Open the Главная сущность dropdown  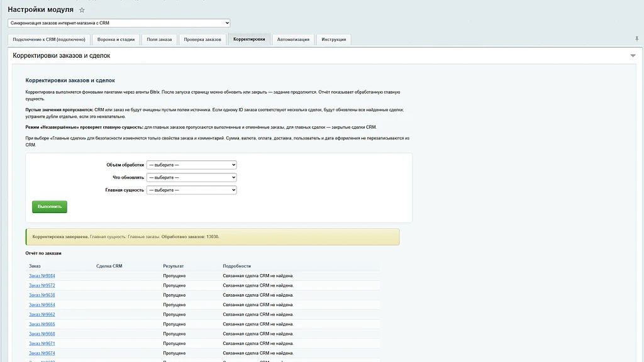(x=191, y=190)
